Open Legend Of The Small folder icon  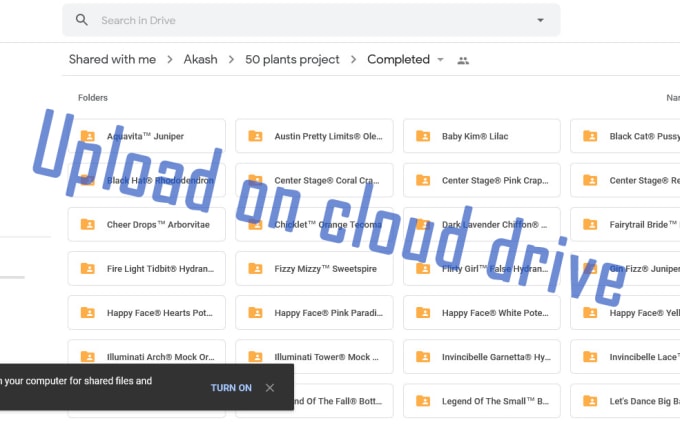(423, 401)
